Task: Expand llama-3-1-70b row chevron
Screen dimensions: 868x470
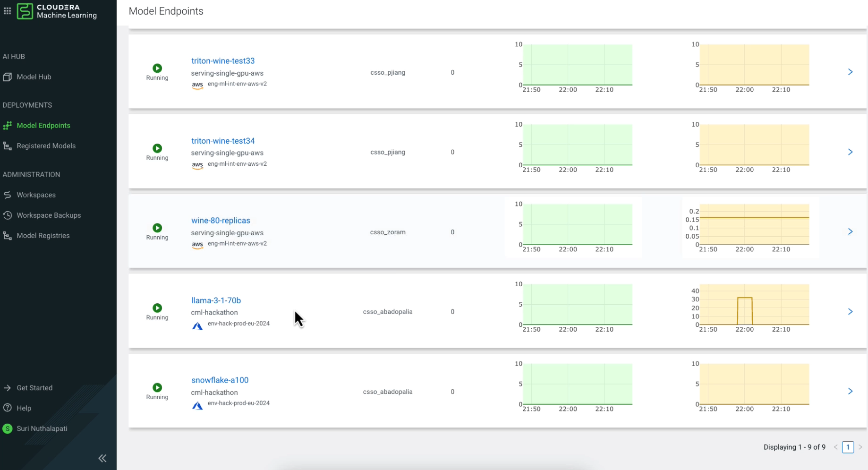Action: [850, 311]
